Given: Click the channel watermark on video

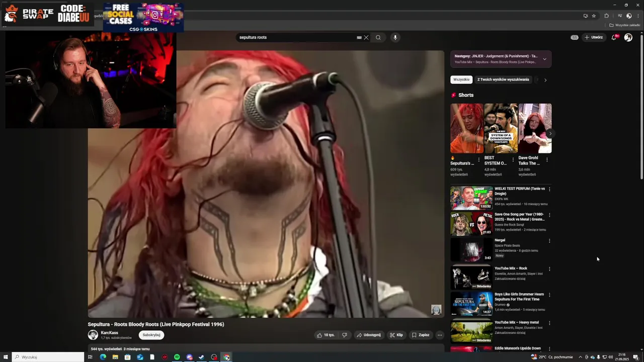Looking at the screenshot, I should coord(436,310).
